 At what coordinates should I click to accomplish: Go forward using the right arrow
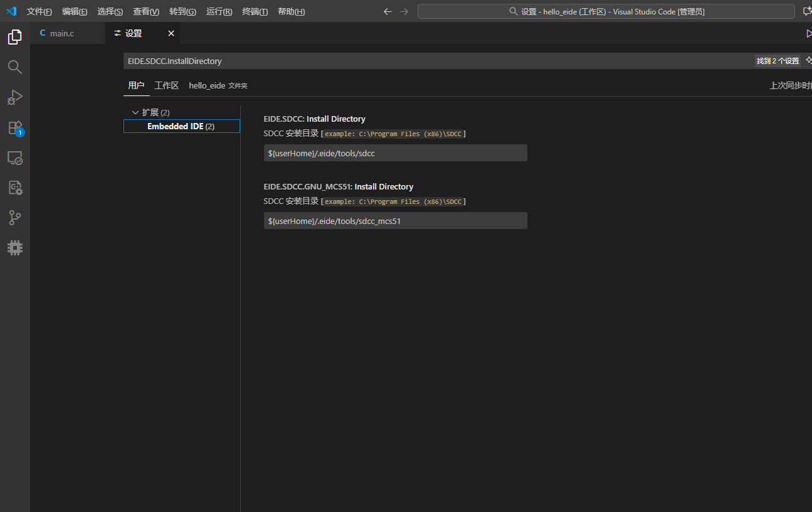[404, 11]
